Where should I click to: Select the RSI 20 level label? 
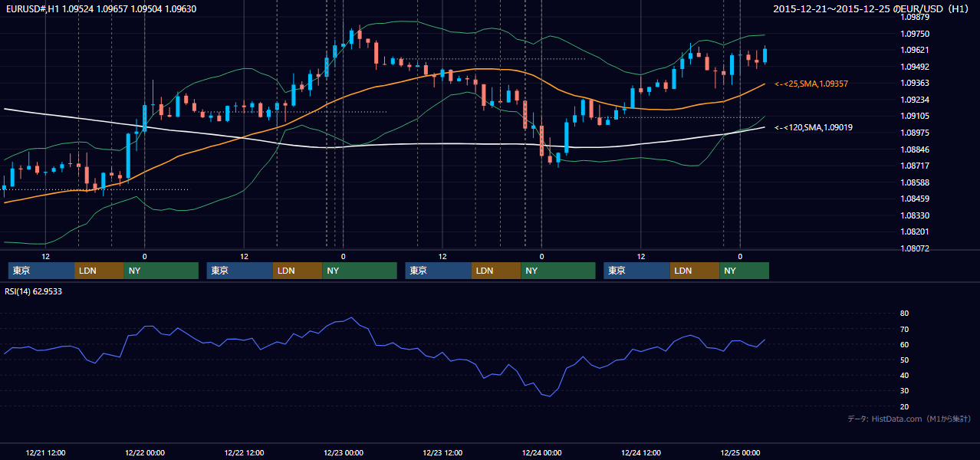(904, 406)
